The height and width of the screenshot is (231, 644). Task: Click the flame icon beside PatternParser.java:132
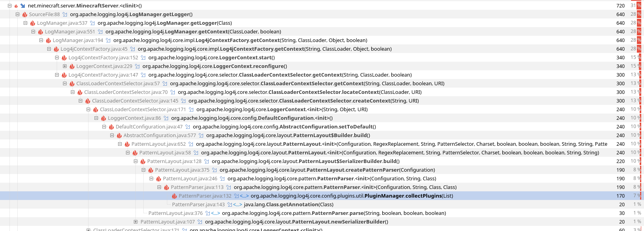(x=174, y=196)
